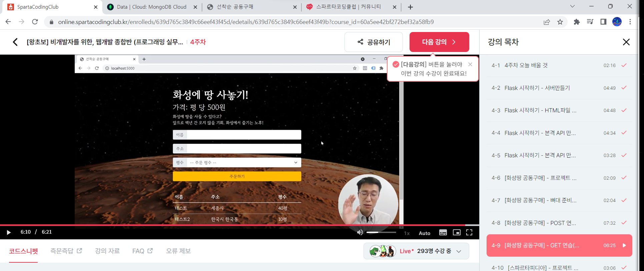644x271 pixels.
Task: Open lecture 4-5 Flask 본격 API
Action: pyautogui.click(x=559, y=155)
